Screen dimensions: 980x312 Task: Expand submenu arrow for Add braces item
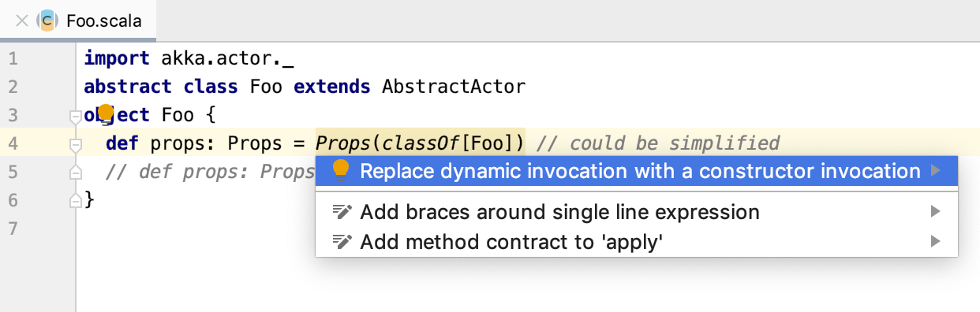click(x=936, y=211)
